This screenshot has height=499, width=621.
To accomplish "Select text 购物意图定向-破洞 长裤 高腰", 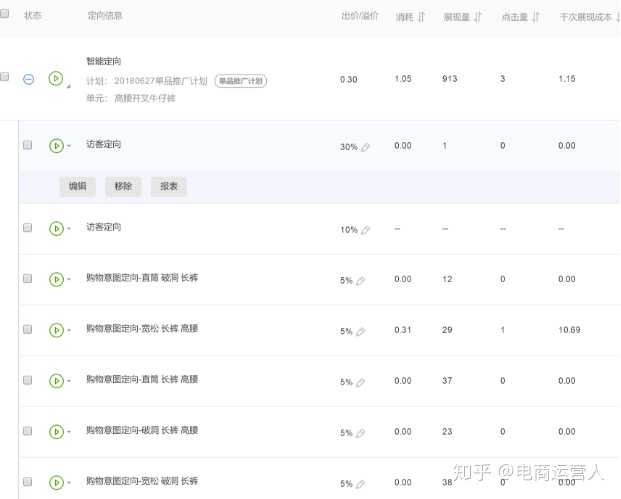I will point(142,430).
